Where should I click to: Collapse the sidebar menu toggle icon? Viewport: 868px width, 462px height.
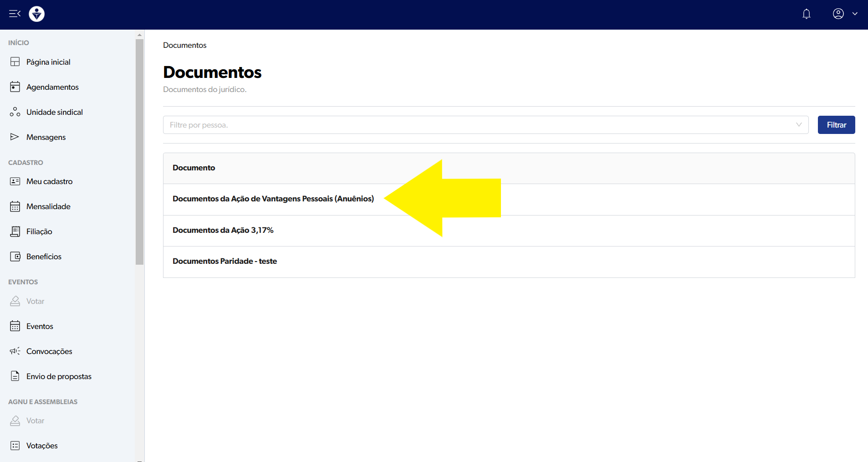[15, 14]
